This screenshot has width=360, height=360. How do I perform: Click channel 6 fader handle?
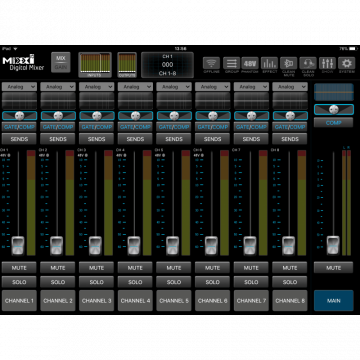pos(211,245)
